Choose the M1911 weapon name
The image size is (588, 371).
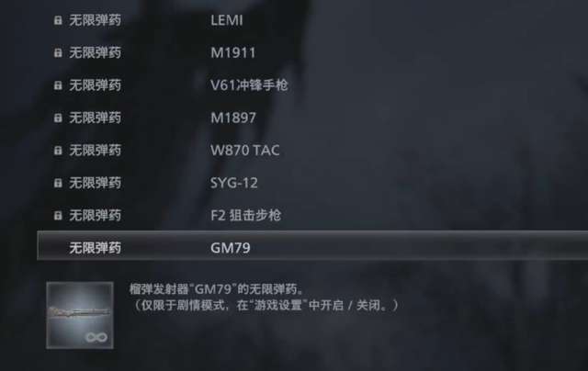point(232,53)
